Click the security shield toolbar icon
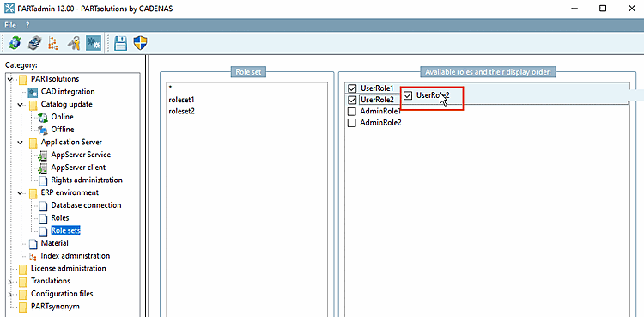Screen dimensions: 644x317 [x=141, y=42]
